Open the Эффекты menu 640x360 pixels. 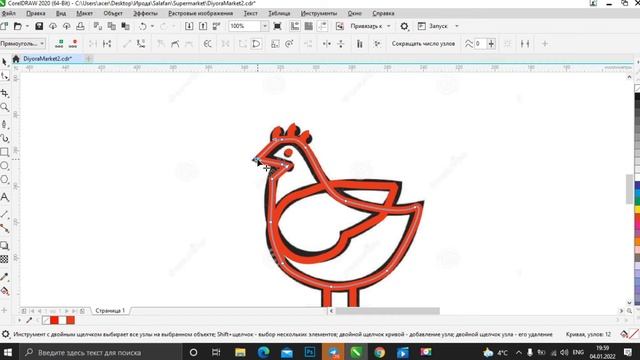(x=145, y=13)
